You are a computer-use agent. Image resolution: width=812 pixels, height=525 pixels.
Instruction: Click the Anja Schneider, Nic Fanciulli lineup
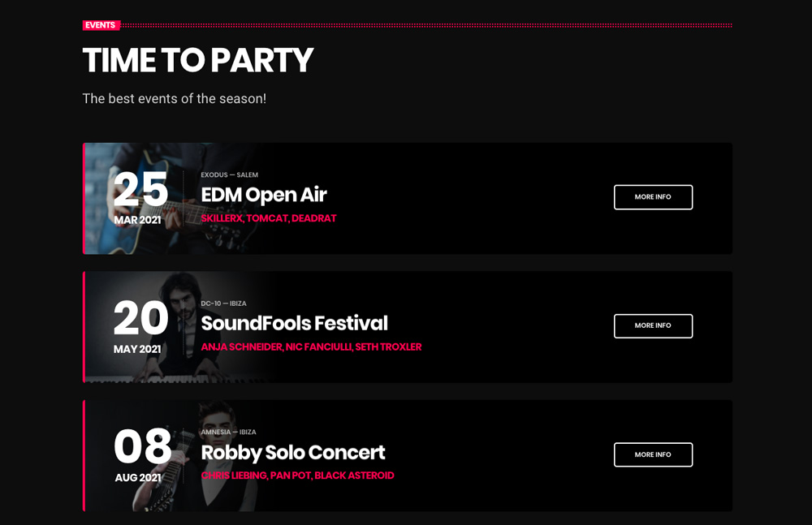pyautogui.click(x=311, y=346)
